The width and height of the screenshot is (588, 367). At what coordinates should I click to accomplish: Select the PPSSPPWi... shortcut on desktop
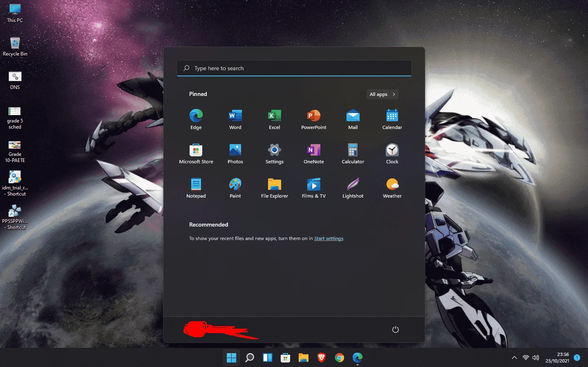click(x=15, y=217)
